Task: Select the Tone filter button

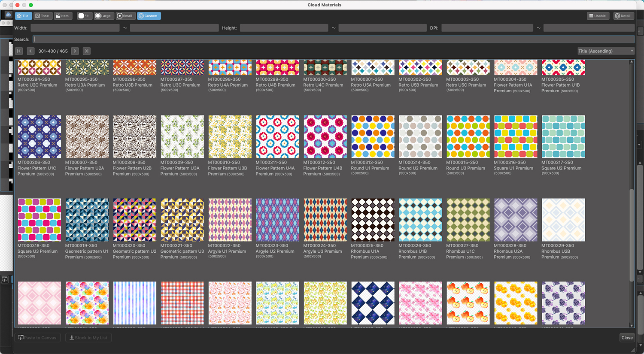Action: pyautogui.click(x=42, y=16)
